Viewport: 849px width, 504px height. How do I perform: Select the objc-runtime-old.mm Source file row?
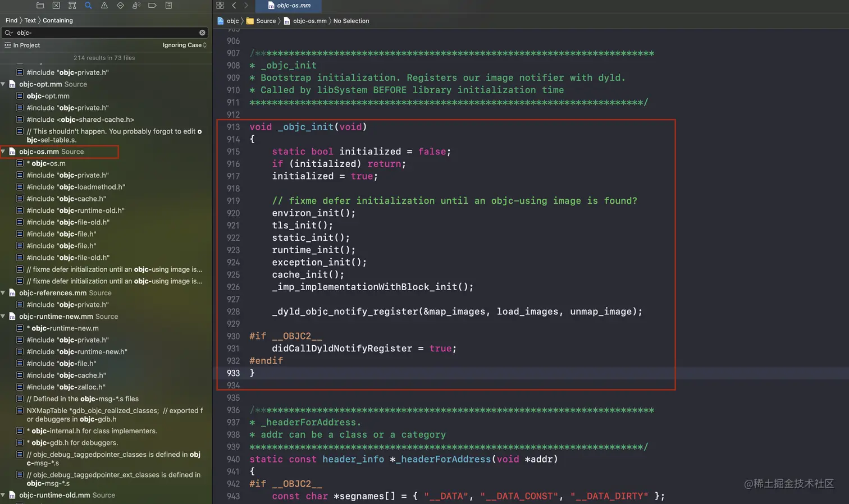coord(106,495)
